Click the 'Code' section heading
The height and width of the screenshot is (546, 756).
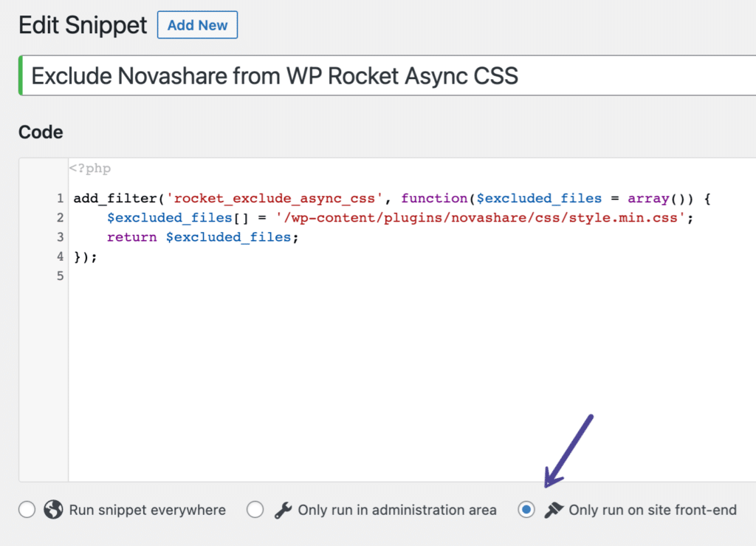pos(41,132)
